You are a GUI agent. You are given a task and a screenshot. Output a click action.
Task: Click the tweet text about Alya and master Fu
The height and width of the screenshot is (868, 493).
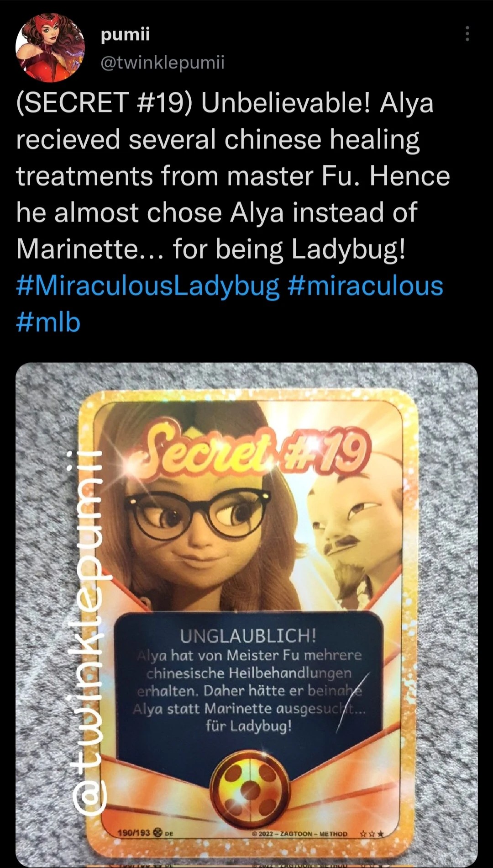coord(233,176)
